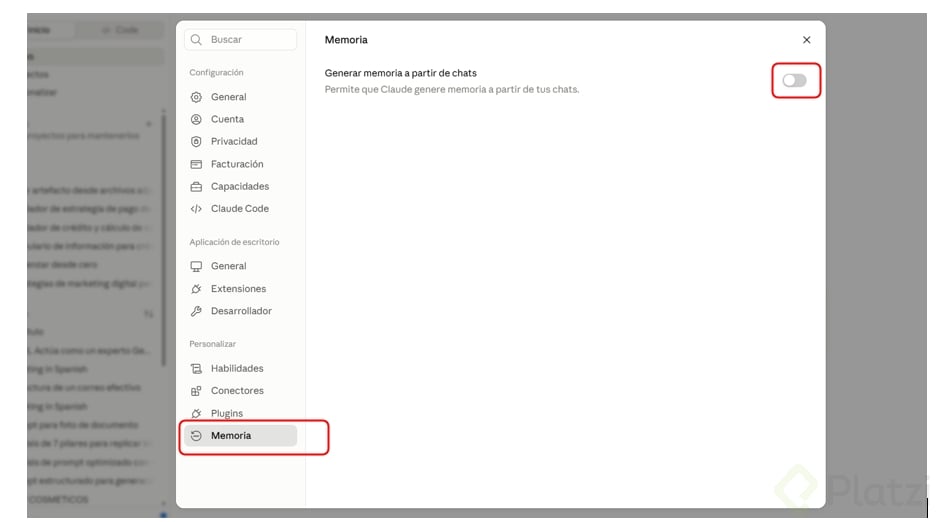This screenshot has height=522, width=940.
Task: Open the Cuenta settings section
Action: [x=240, y=119]
